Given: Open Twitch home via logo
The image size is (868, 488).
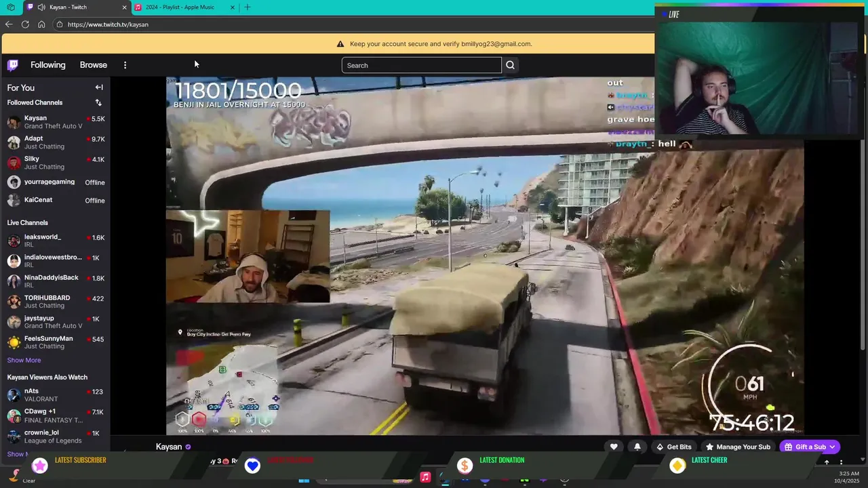Looking at the screenshot, I should coord(13,65).
